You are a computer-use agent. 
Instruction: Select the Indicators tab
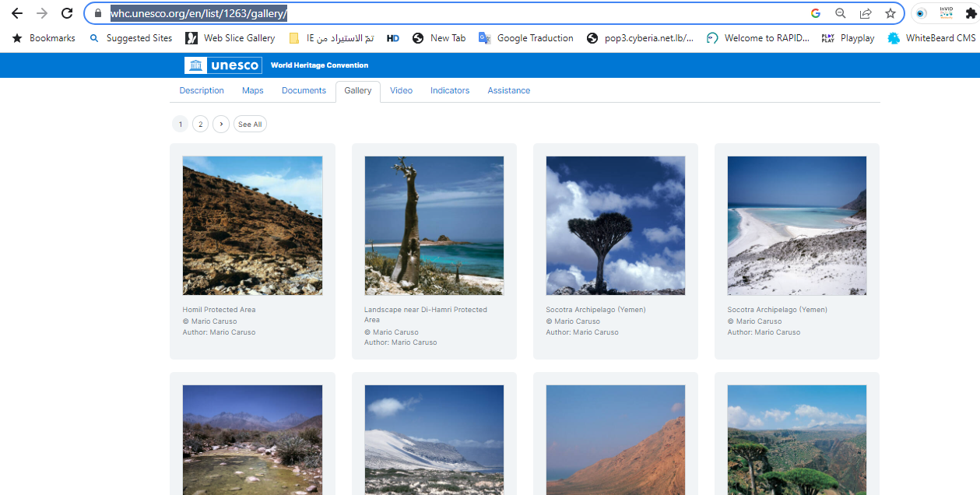pyautogui.click(x=450, y=91)
